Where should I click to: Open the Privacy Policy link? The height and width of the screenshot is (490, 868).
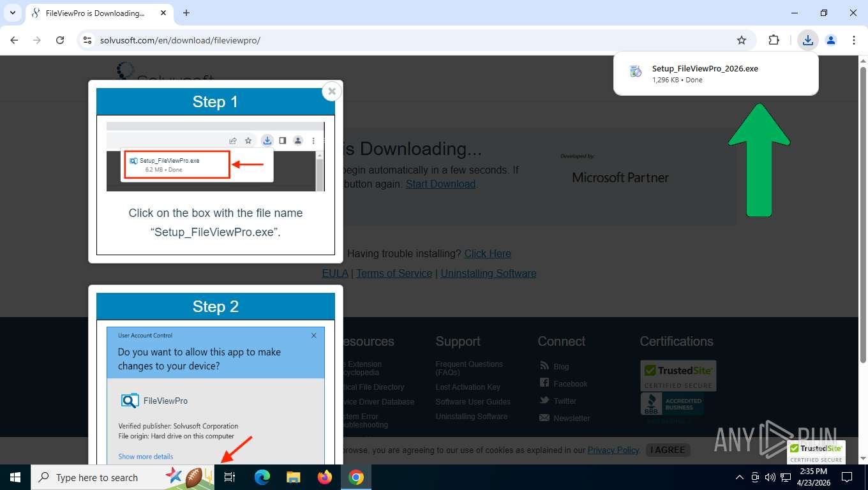point(613,450)
